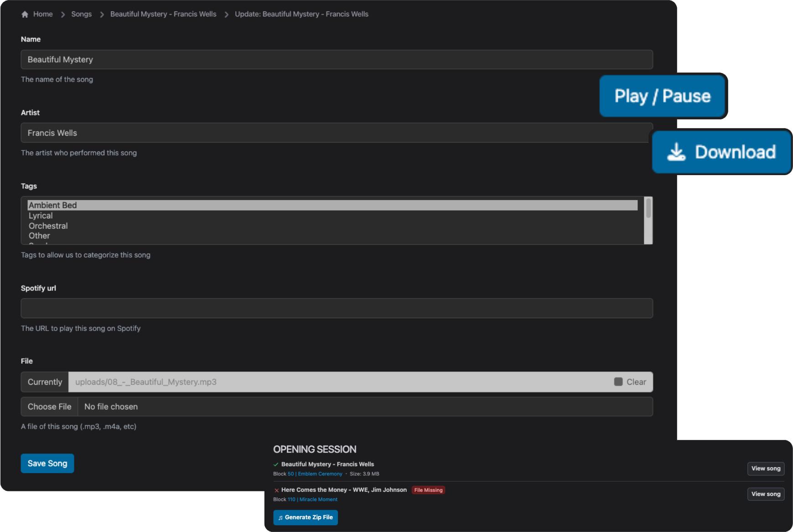Click Generate Zip File button
This screenshot has width=793, height=532.
pyautogui.click(x=306, y=517)
